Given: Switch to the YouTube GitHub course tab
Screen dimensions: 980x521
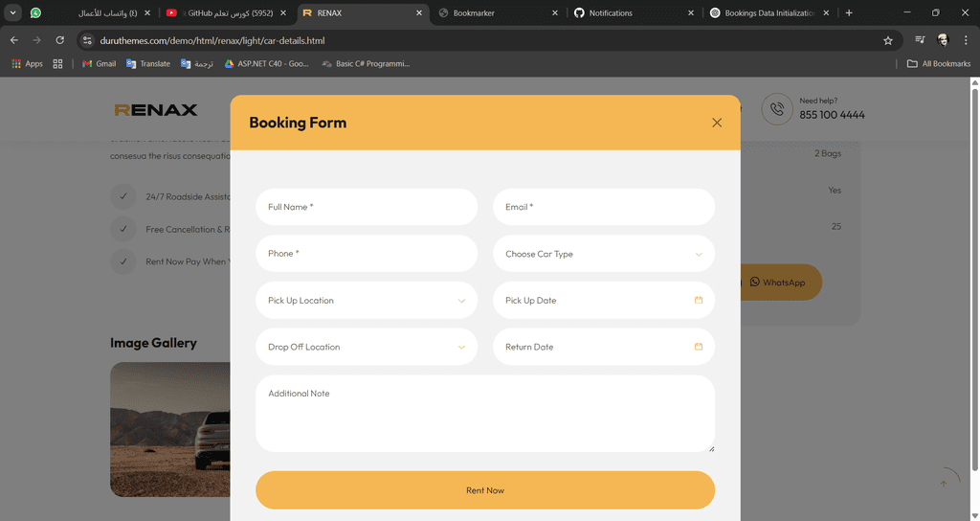Looking at the screenshot, I should (x=226, y=12).
